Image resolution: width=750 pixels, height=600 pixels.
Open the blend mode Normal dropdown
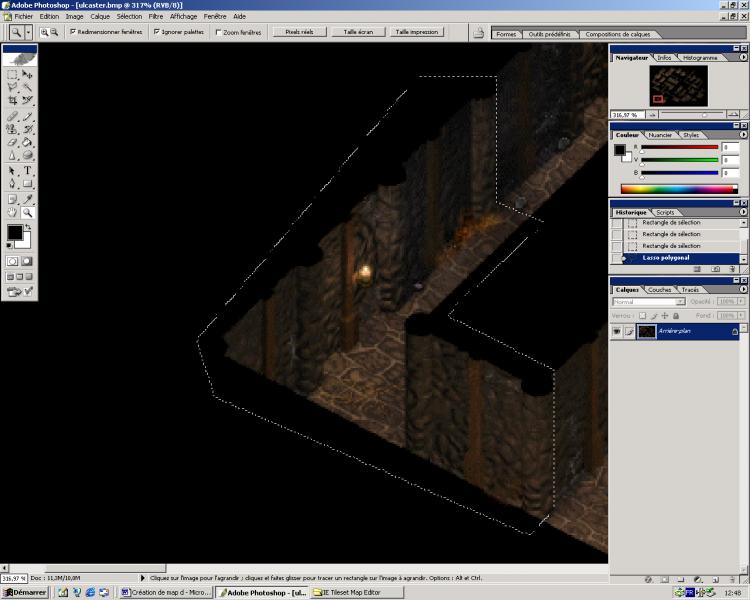click(x=680, y=302)
